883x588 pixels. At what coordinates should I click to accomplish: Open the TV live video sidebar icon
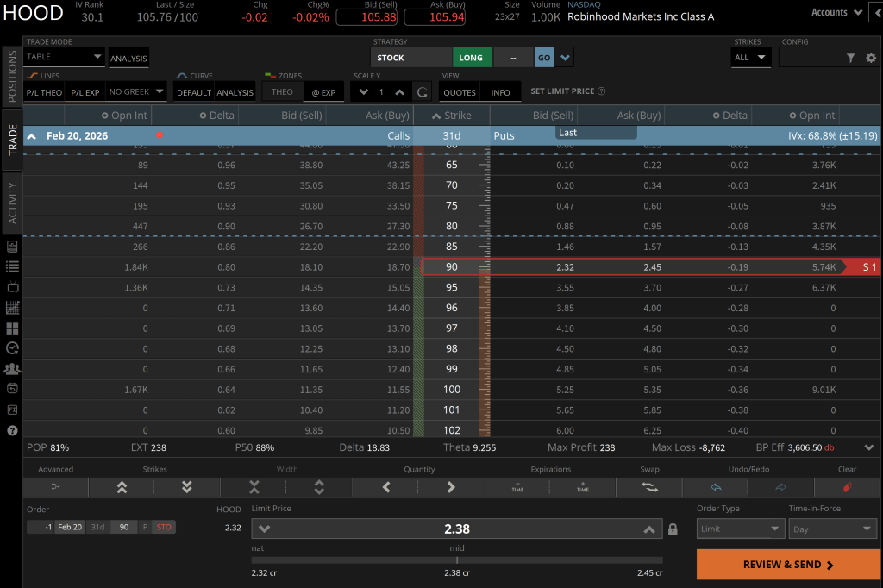[12, 287]
